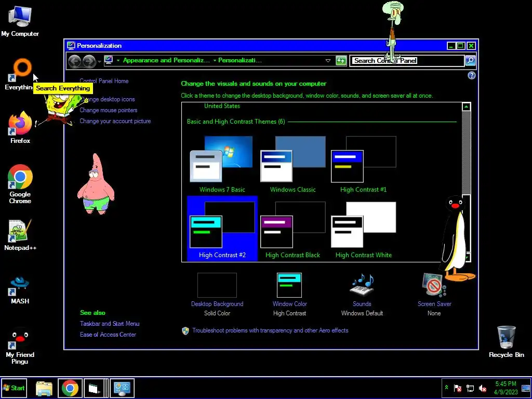Click the Search Control Panel field

click(407, 61)
